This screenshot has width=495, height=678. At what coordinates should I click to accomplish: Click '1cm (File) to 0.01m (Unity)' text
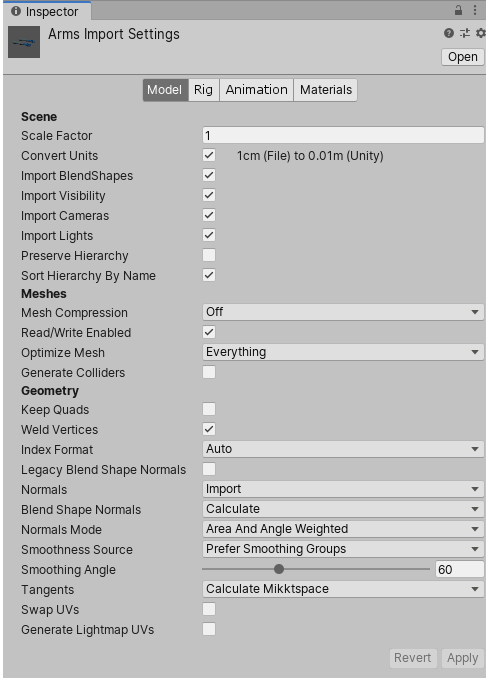click(310, 156)
